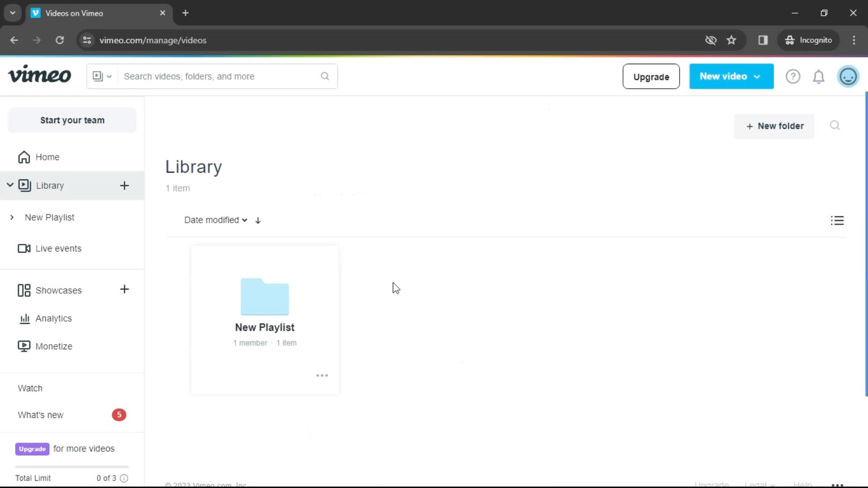Click the Total Limit info icon
This screenshot has height=488, width=868.
124,478
